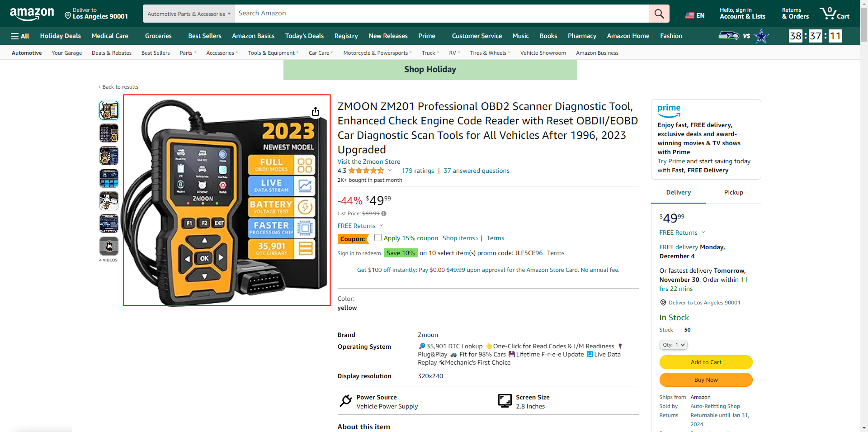Click the Add to Cart button
868x432 pixels.
(x=706, y=362)
